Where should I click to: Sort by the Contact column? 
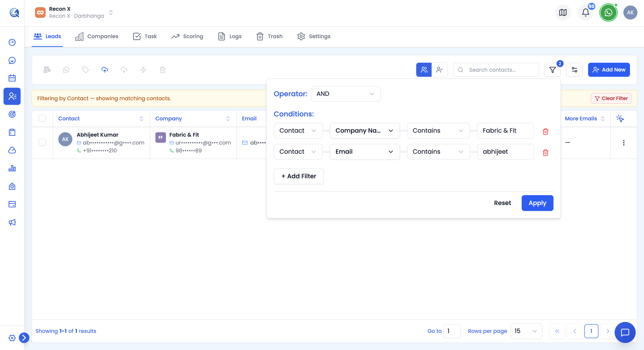[141, 118]
